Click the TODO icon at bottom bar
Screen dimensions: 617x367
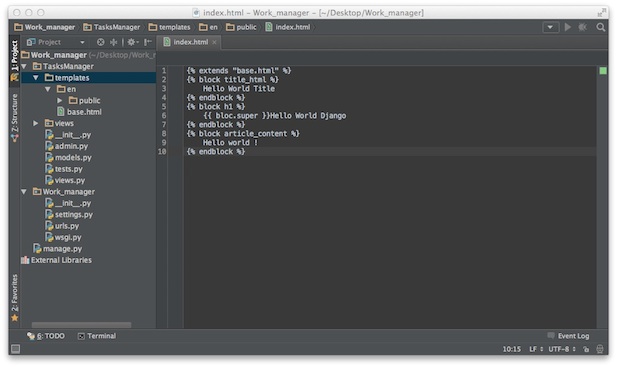pos(31,336)
